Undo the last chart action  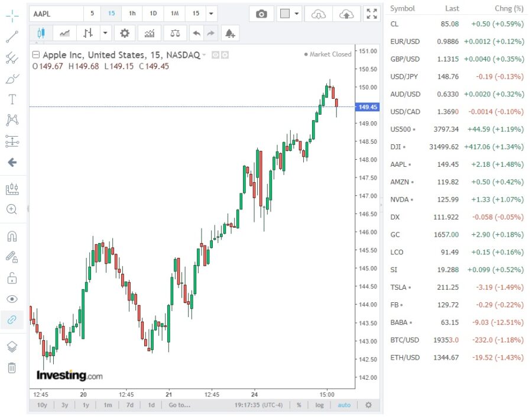[x=196, y=34]
